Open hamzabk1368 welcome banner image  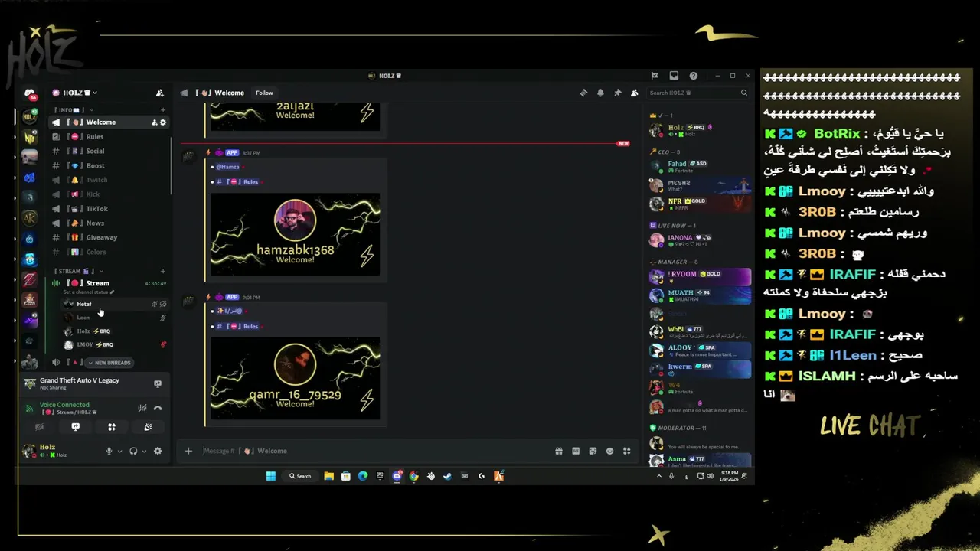(x=296, y=233)
